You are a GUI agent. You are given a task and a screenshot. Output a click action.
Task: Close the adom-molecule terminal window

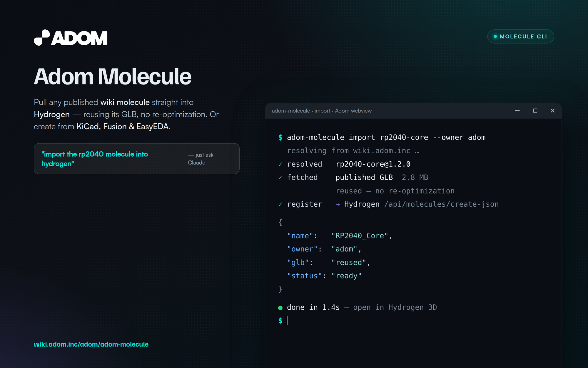(553, 111)
